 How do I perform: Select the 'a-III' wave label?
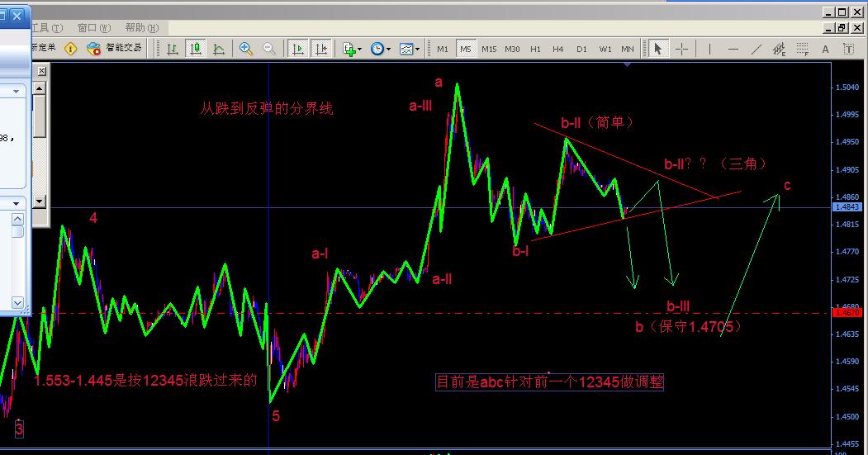(420, 107)
